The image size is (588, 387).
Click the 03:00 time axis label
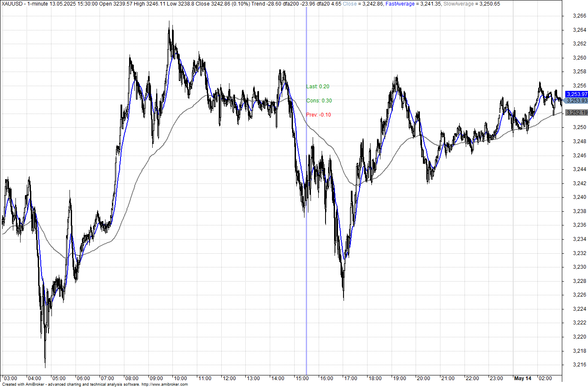[10, 378]
